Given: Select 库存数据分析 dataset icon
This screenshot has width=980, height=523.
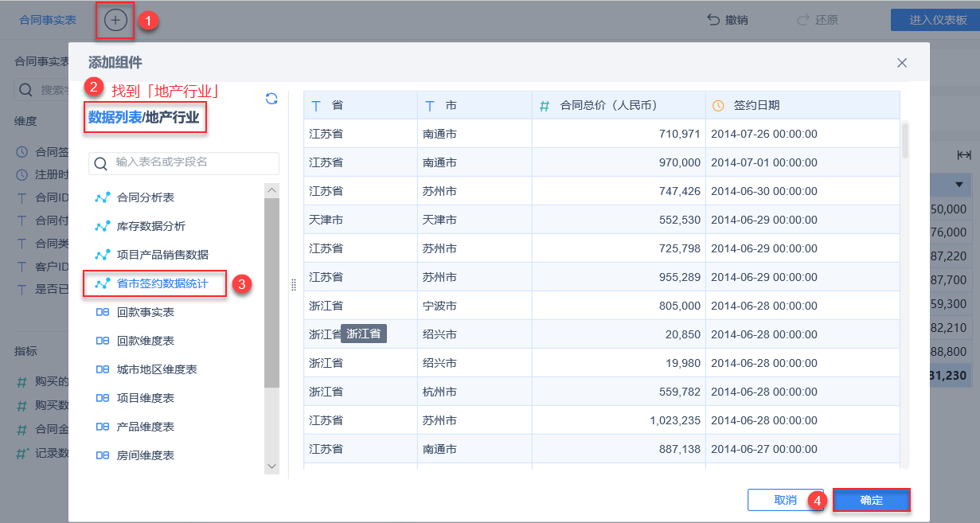Looking at the screenshot, I should point(102,226).
